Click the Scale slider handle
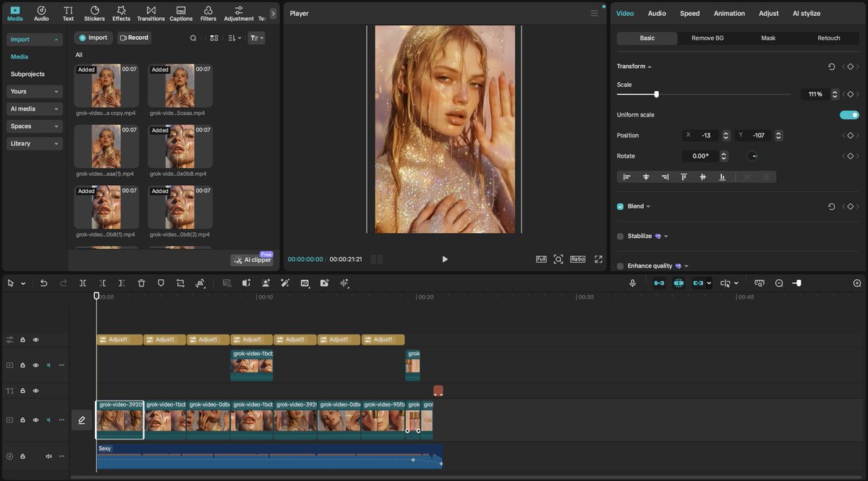Image resolution: width=868 pixels, height=481 pixels. pyautogui.click(x=656, y=94)
